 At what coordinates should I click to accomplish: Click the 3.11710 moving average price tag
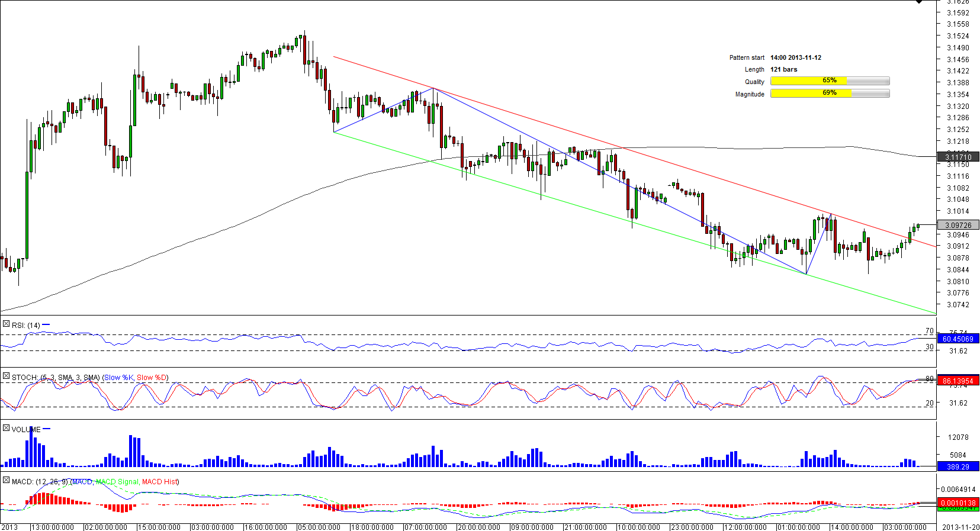[958, 157]
